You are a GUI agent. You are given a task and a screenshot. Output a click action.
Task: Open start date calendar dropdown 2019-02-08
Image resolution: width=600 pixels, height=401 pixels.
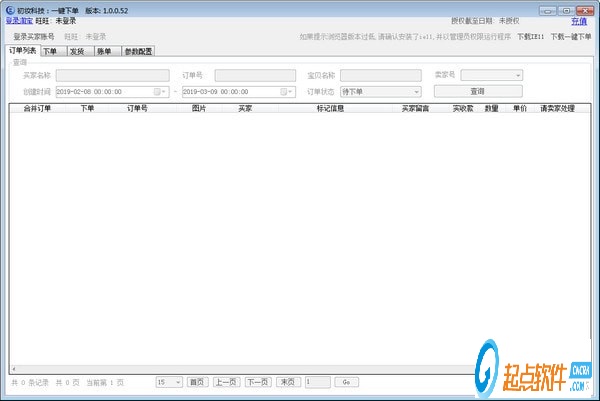tap(160, 92)
